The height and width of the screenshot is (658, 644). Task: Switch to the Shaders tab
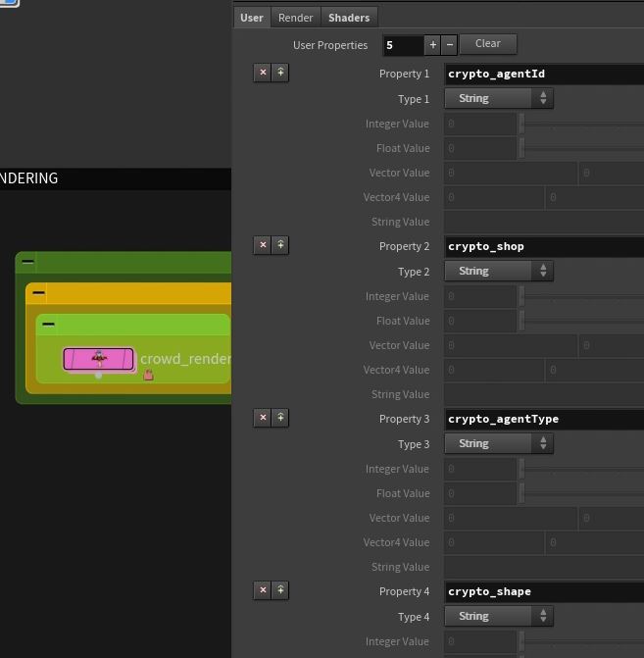(x=349, y=18)
